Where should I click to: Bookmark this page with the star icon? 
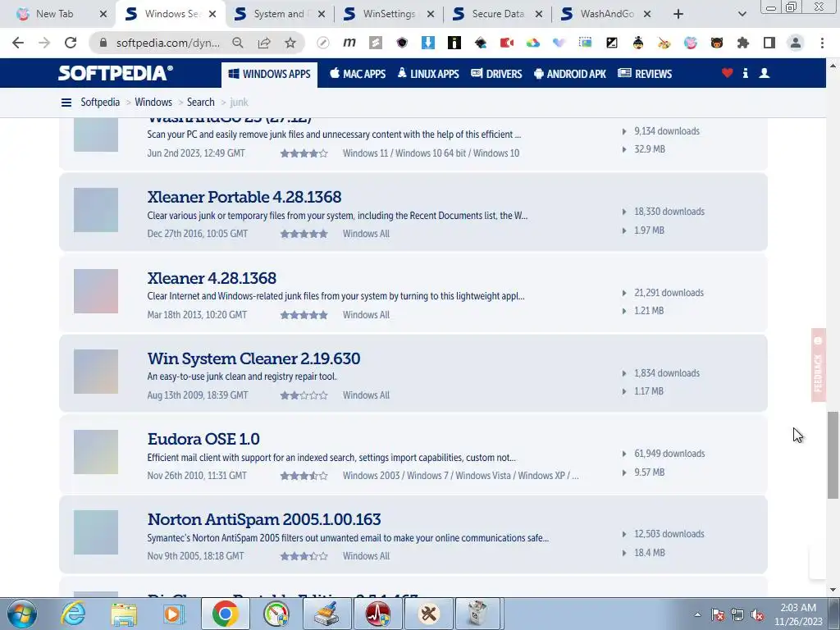coord(290,43)
